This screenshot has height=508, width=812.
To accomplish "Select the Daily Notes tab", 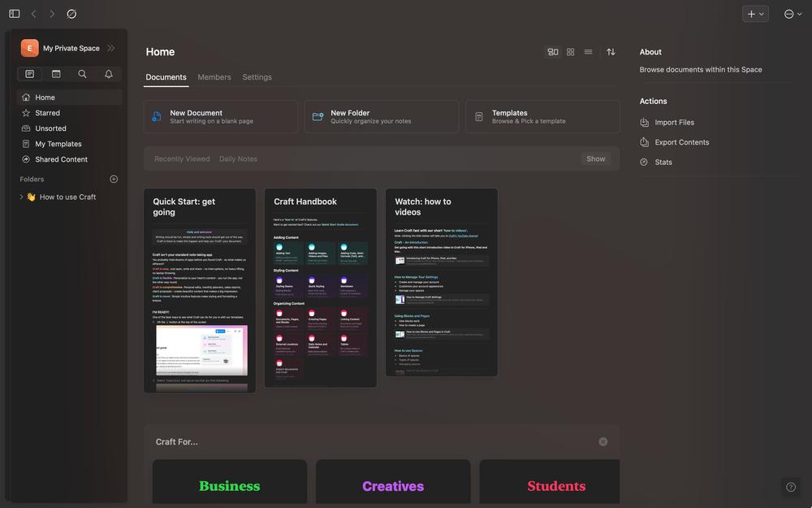I will point(238,159).
